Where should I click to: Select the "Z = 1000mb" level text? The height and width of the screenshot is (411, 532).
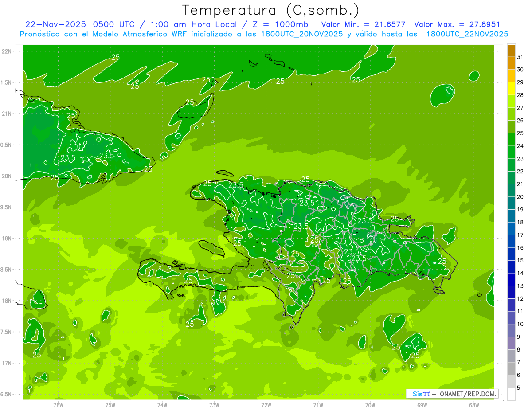281,24
